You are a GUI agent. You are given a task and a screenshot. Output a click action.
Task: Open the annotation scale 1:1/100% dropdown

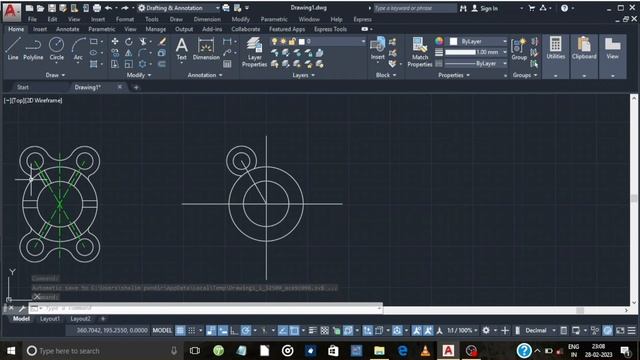(462, 330)
